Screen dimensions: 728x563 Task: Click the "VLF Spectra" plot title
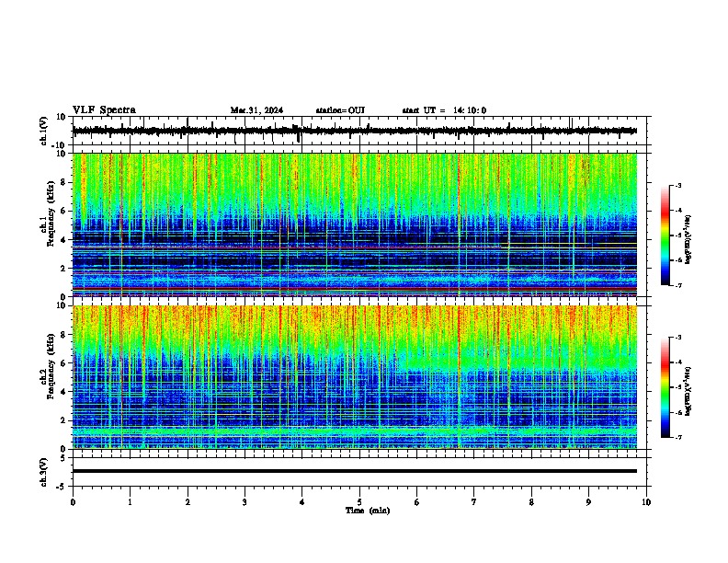coord(104,110)
